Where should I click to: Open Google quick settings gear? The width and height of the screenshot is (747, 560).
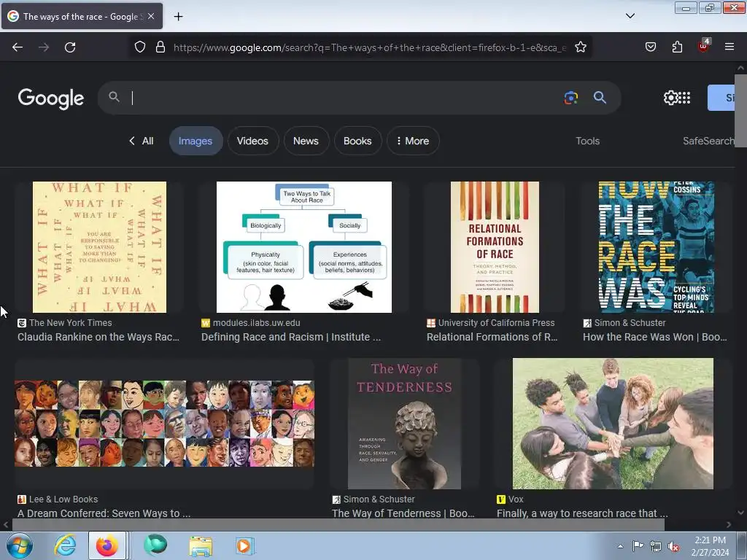click(670, 98)
